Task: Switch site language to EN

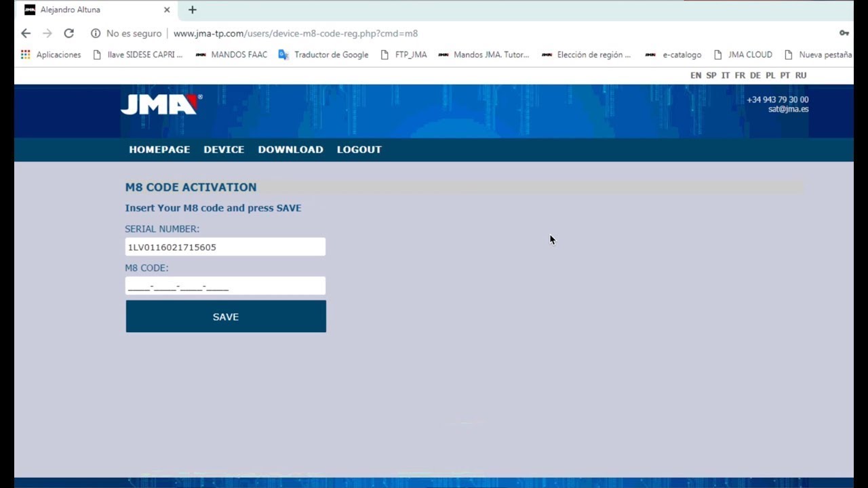Action: (x=696, y=75)
